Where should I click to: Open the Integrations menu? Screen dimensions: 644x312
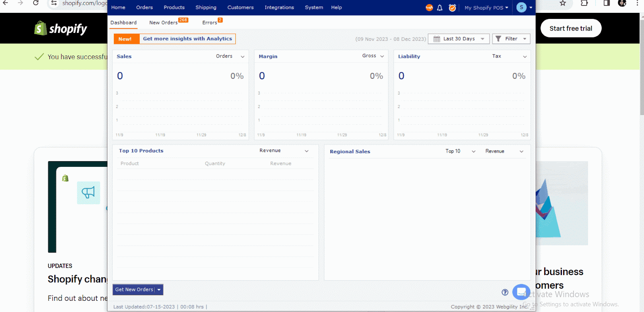(279, 7)
